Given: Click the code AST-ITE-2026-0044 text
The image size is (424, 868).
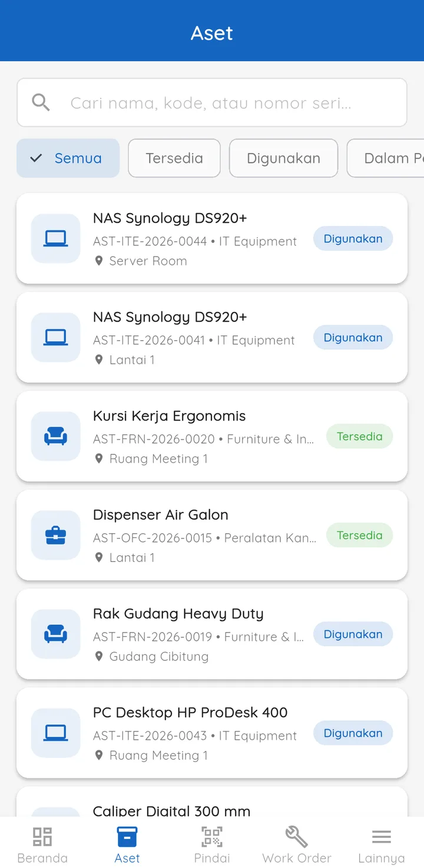Looking at the screenshot, I should click(x=150, y=241).
